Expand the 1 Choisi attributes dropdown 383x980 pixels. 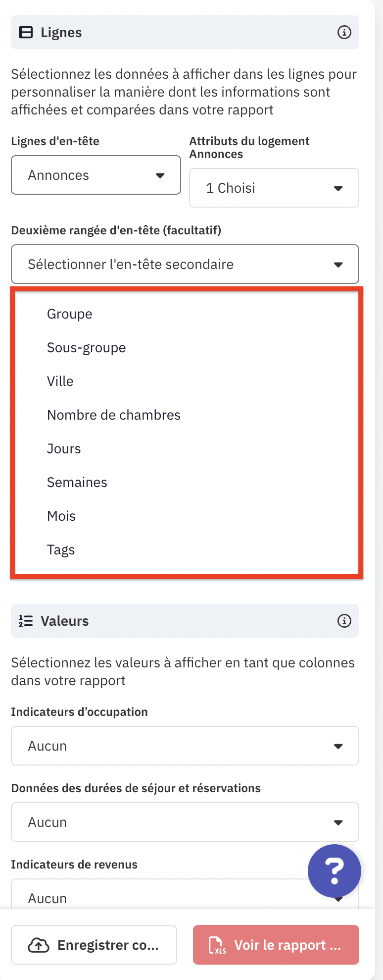click(274, 188)
